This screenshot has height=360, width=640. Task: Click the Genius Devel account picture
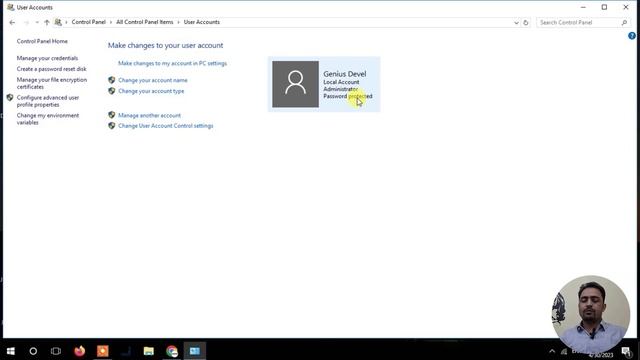(296, 84)
